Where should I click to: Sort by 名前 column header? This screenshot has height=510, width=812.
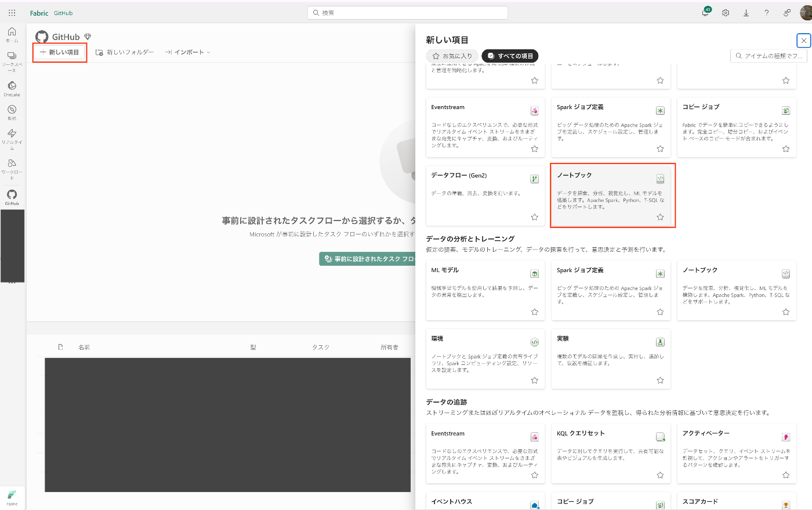click(84, 348)
